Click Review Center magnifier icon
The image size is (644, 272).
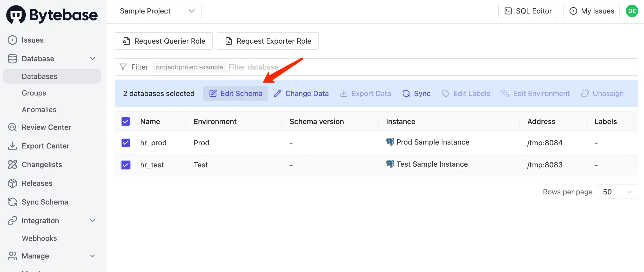[x=12, y=127]
